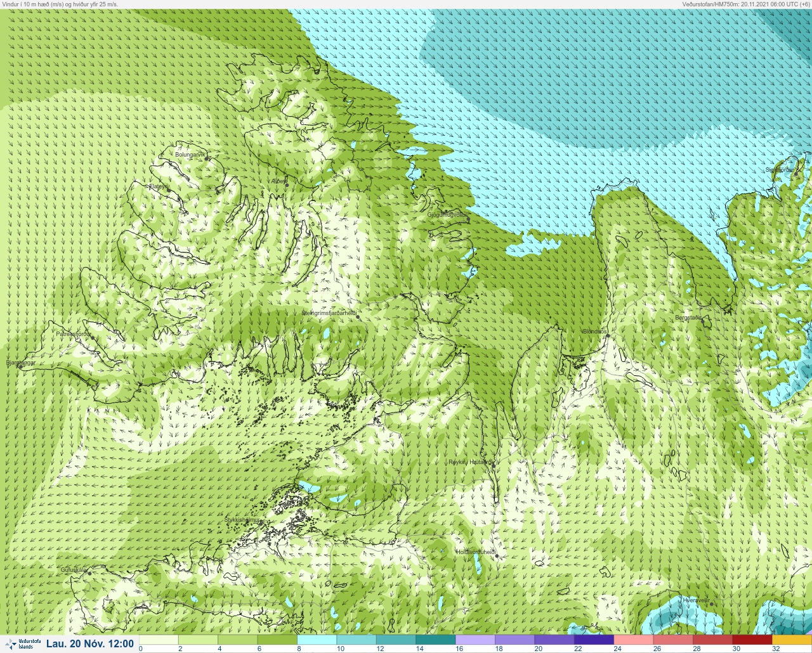
Task: Select the 30–32 m/s dark red legend swatch
Action: [x=752, y=640]
